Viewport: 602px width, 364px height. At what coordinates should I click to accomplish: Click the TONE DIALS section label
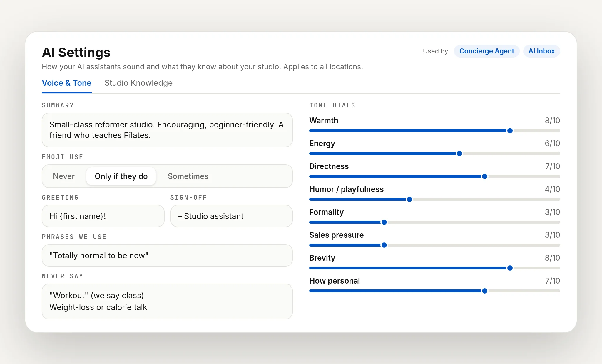332,105
